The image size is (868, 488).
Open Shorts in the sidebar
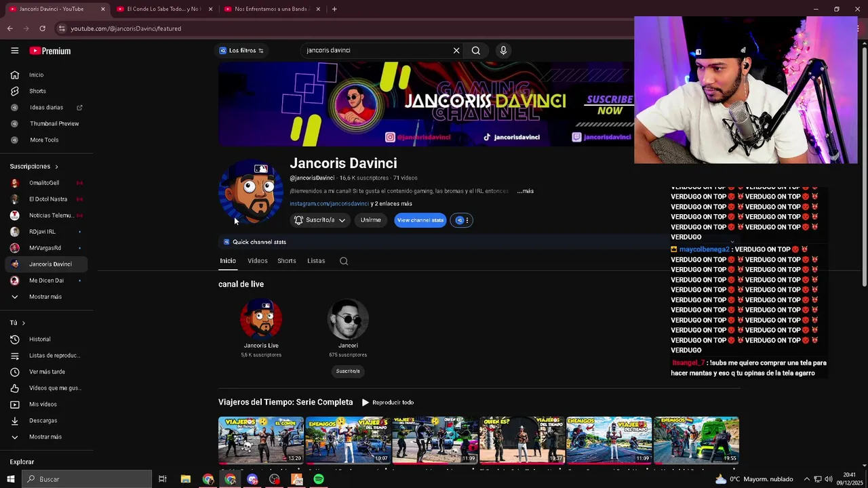37,91
